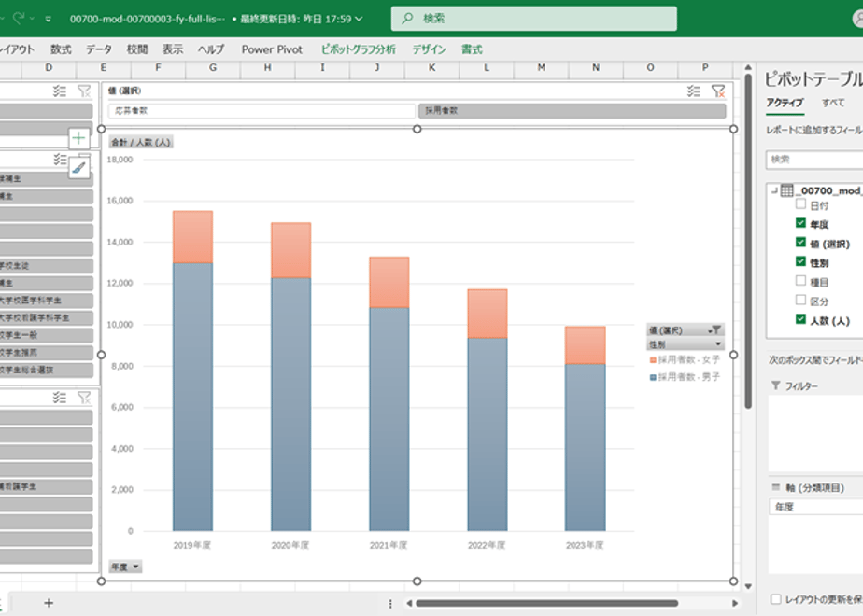The width and height of the screenshot is (863, 616).
Task: Clear filter on the 値 (選択) slicer
Action: pyautogui.click(x=718, y=91)
